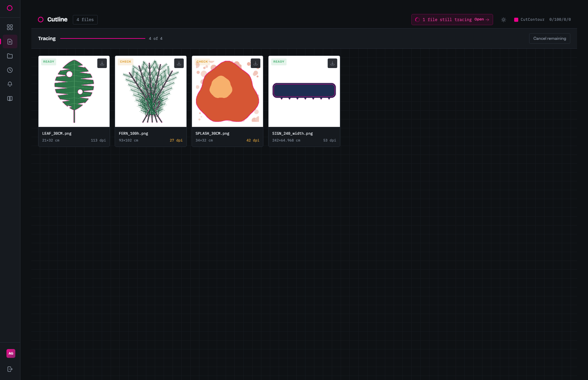Download the SPLASH_30CM.png cut file
Screen dimensions: 588x380
[255, 63]
